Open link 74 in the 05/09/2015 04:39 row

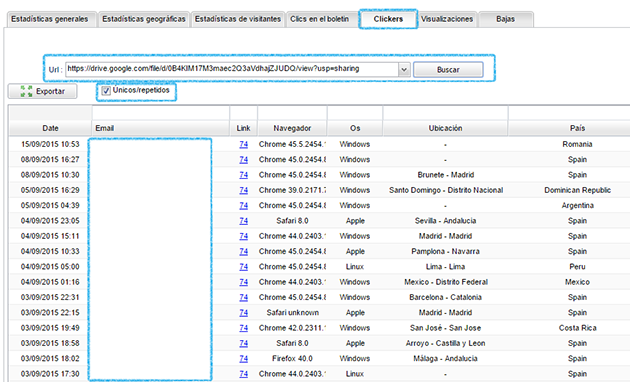(x=243, y=205)
